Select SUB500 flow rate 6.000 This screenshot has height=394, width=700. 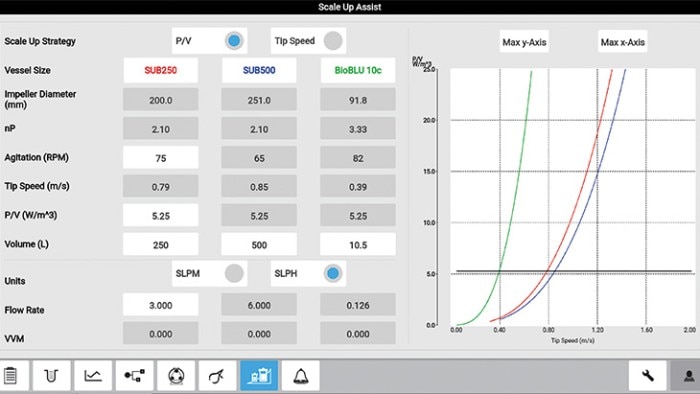coord(259,305)
